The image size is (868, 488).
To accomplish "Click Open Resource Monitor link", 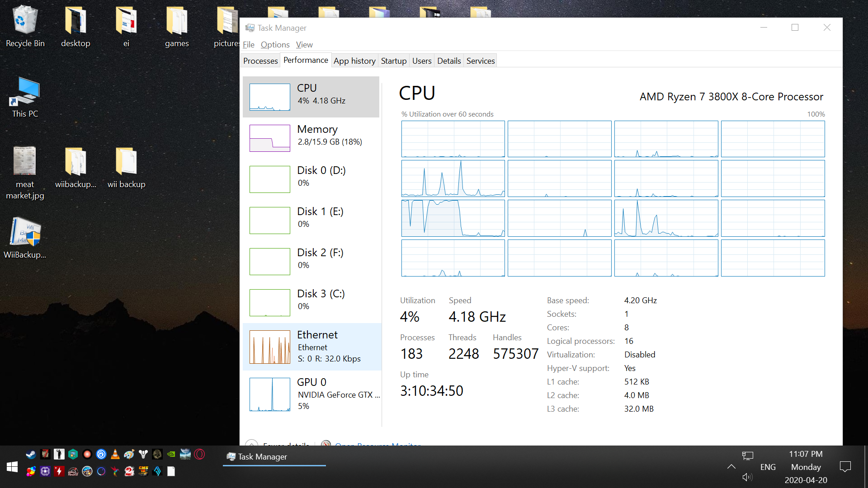I will [x=377, y=443].
